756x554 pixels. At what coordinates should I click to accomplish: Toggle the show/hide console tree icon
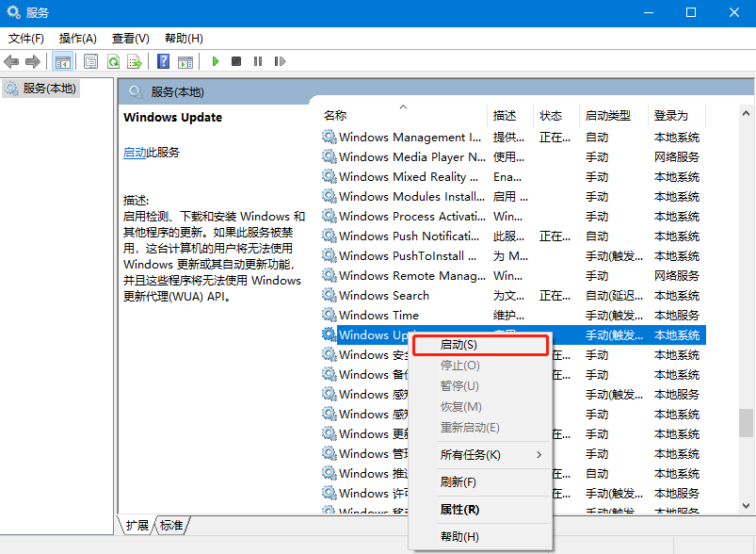pyautogui.click(x=63, y=61)
